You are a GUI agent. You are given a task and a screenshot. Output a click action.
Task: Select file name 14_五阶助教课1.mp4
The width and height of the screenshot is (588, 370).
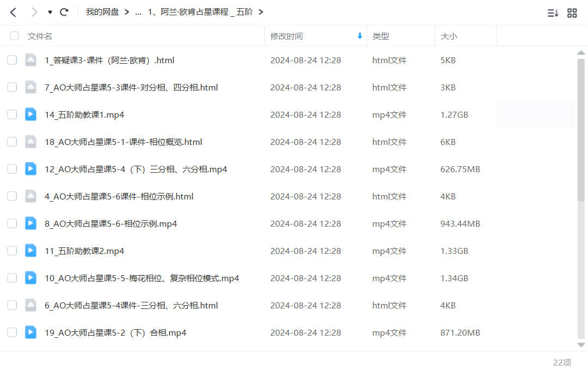pyautogui.click(x=84, y=115)
